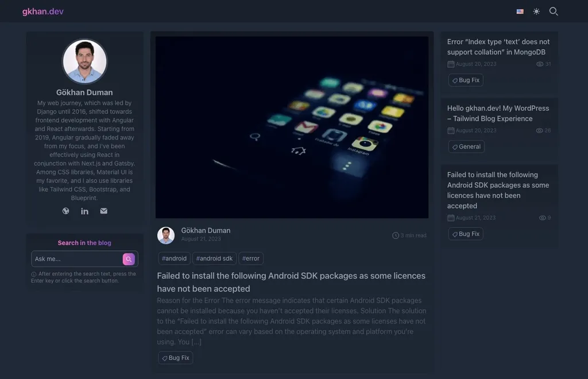The height and width of the screenshot is (379, 588).
Task: Open sidebar Android SDK licences post
Action: pyautogui.click(x=498, y=190)
